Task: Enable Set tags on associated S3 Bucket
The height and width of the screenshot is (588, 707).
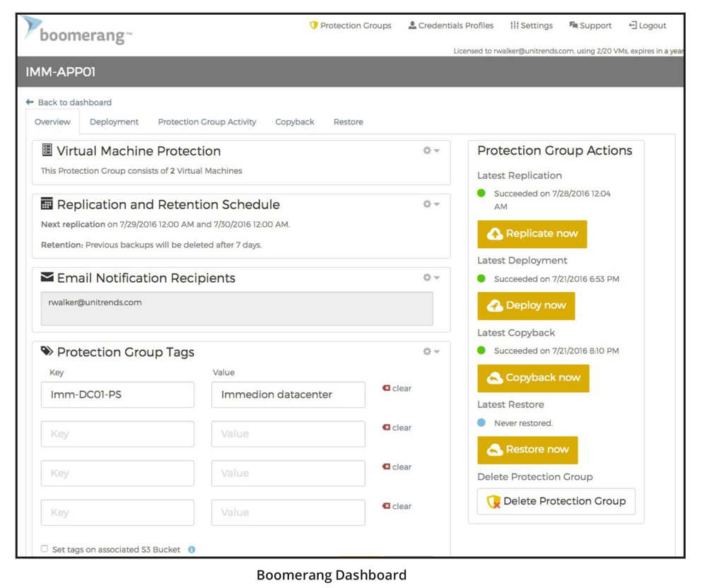Action: coord(45,549)
